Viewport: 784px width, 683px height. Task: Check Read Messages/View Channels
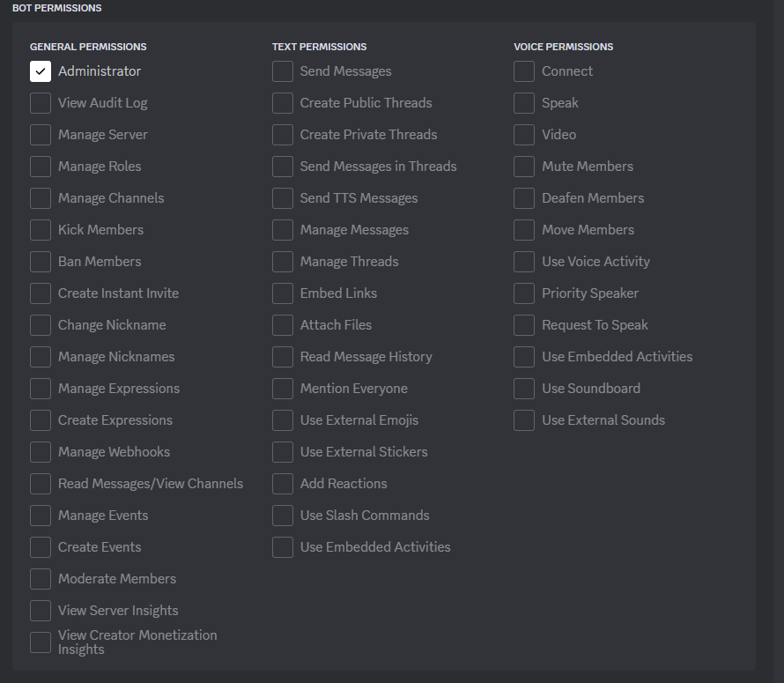(x=41, y=484)
